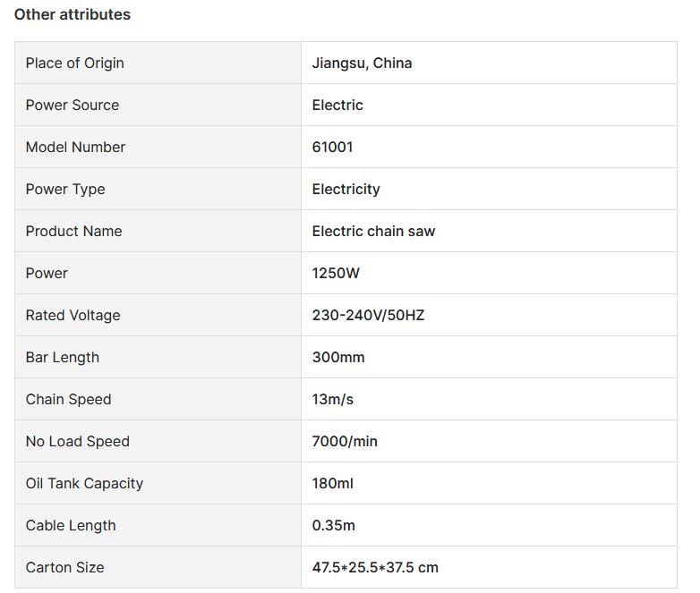
Task: Select the "180ml" oil tank capacity
Action: point(333,483)
